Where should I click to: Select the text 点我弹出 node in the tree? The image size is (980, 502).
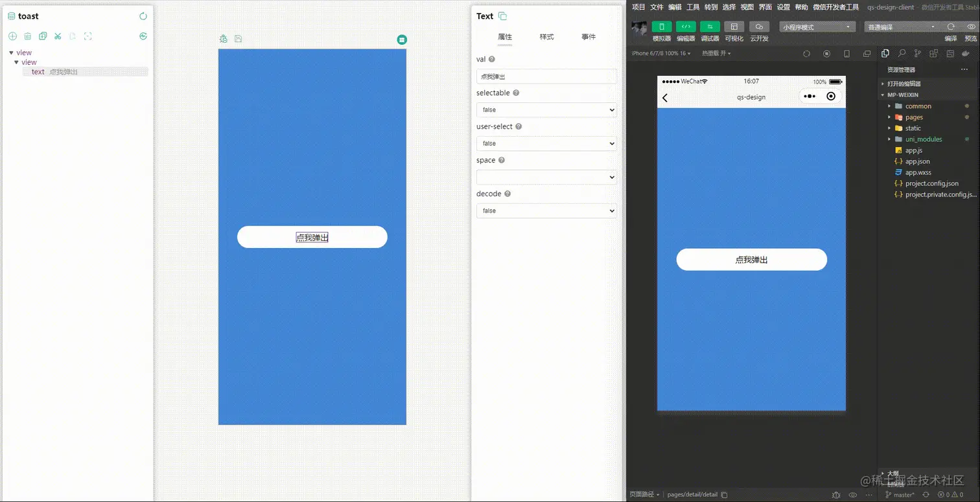(86, 72)
